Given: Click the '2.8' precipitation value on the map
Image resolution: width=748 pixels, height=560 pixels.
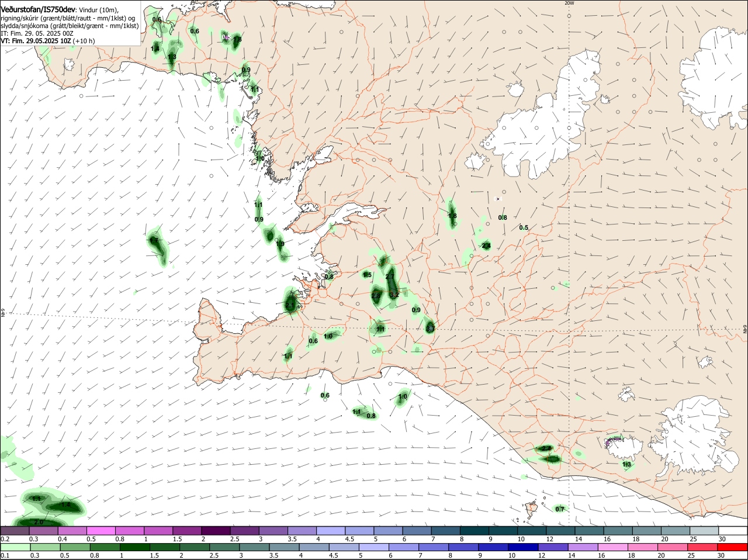Looking at the screenshot, I should click(376, 296).
